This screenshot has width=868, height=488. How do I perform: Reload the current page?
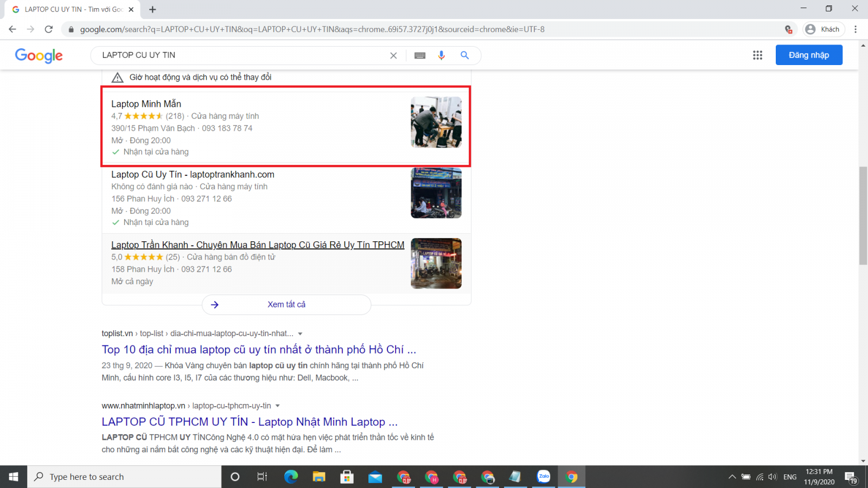[x=49, y=29]
